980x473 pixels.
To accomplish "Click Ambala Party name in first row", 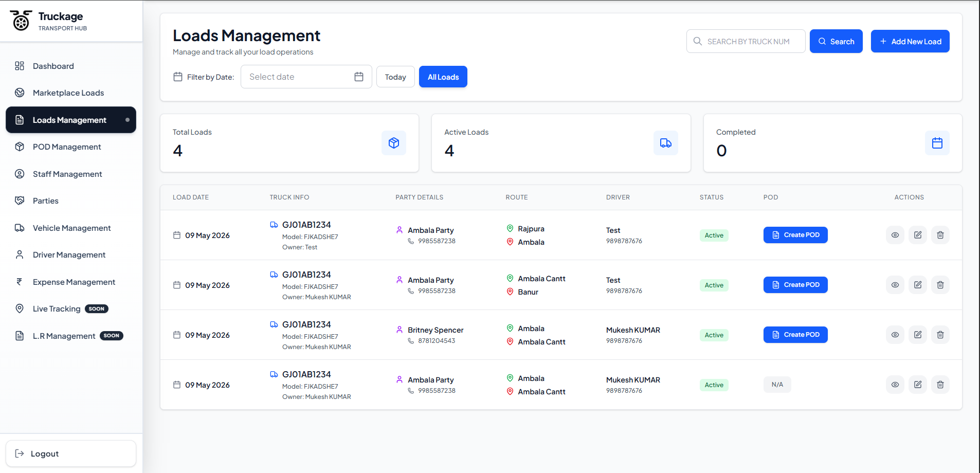I will point(431,230).
